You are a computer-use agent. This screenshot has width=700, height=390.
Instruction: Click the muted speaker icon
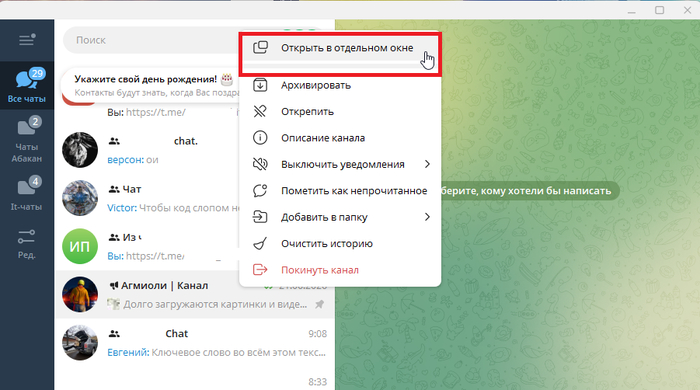coord(260,164)
